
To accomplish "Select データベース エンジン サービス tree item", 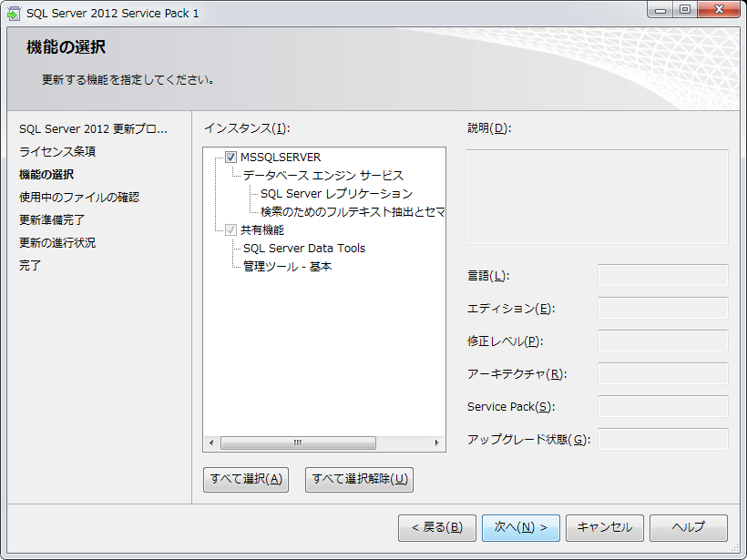I will [322, 176].
